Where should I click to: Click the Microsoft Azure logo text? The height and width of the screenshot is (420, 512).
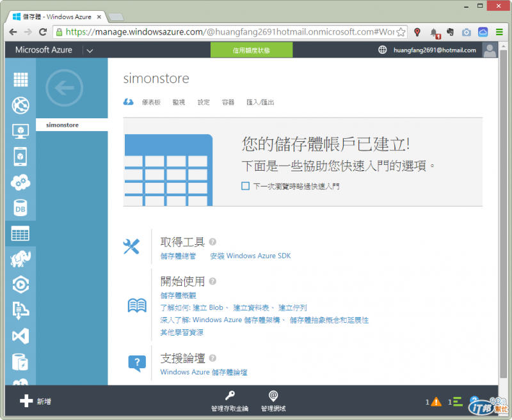(44, 50)
